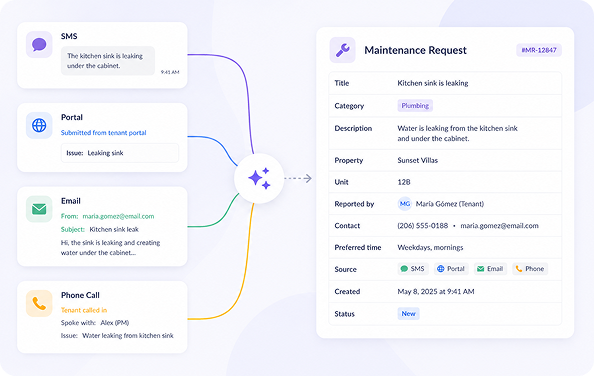Click 'Spoke with: Alex (PM)' text

click(95, 323)
